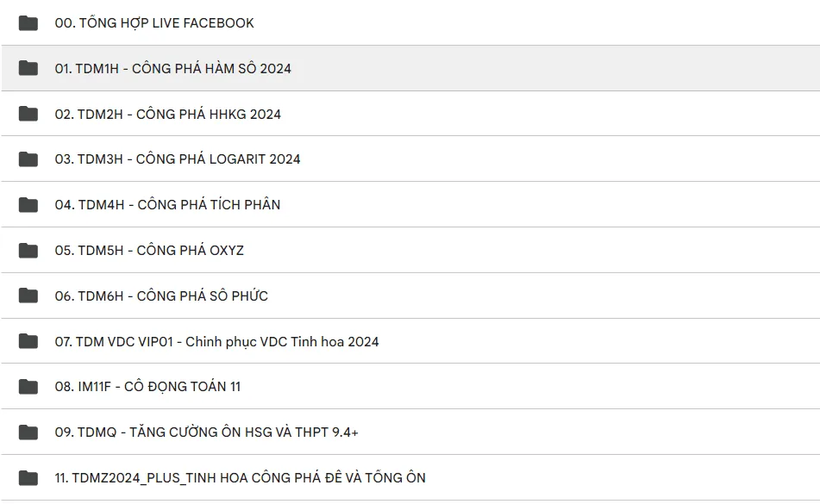This screenshot has width=820, height=504.
Task: Select 04. TDM4H - CÔNG PHÁ TÍCH PHÂN
Action: point(167,205)
